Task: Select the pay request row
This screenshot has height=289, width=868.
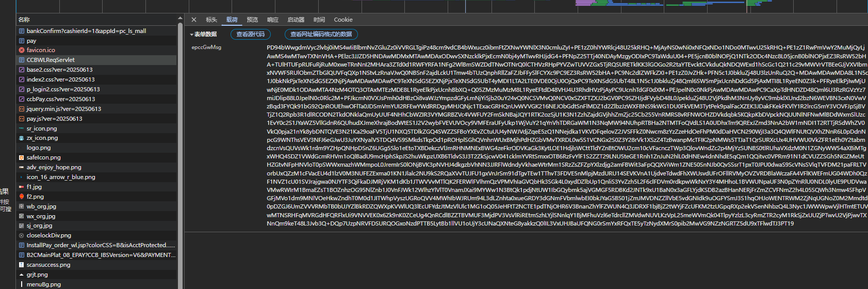Action: point(97,41)
